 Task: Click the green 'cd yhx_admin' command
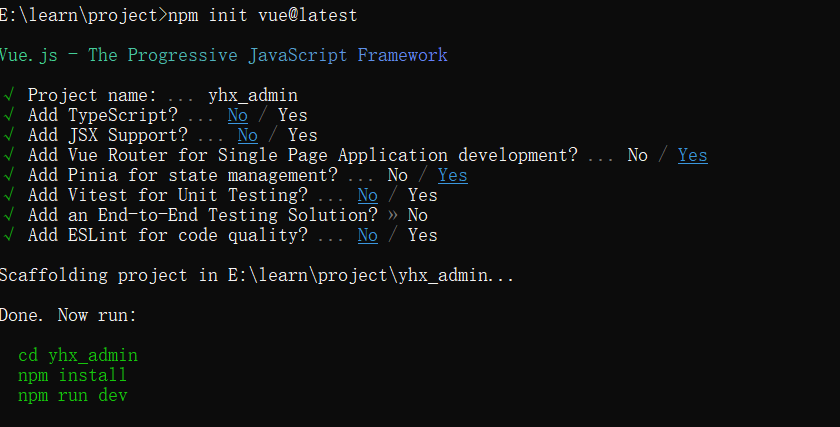78,355
